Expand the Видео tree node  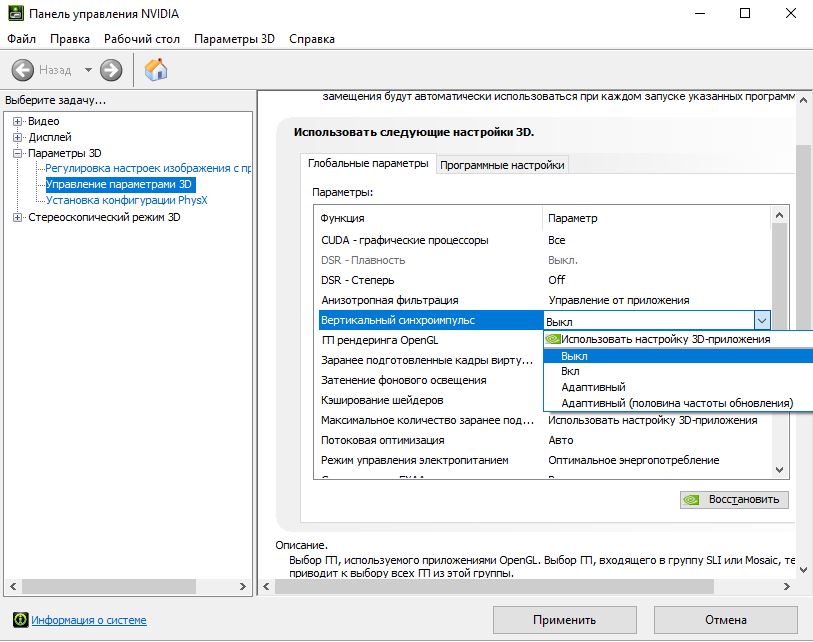coord(18,121)
